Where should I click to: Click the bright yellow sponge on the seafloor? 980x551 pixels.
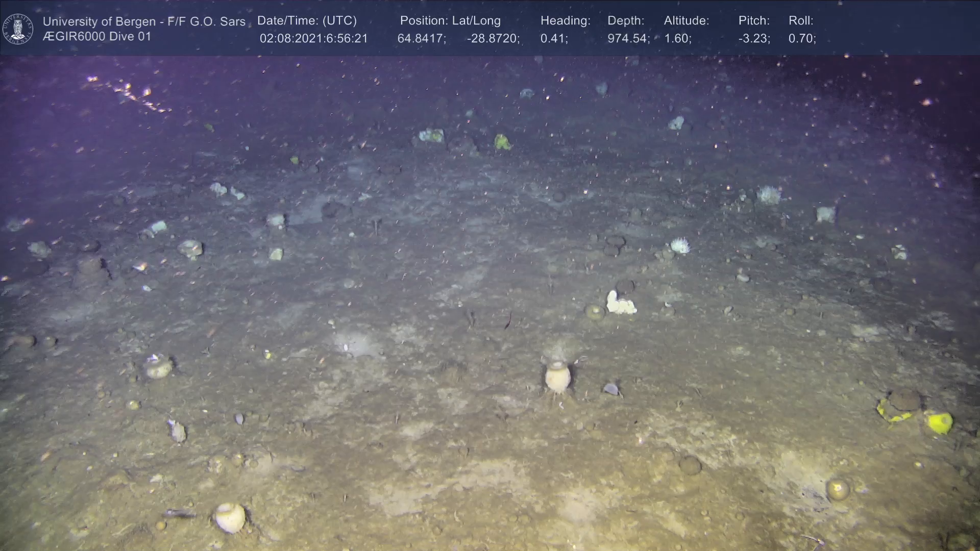(x=940, y=423)
